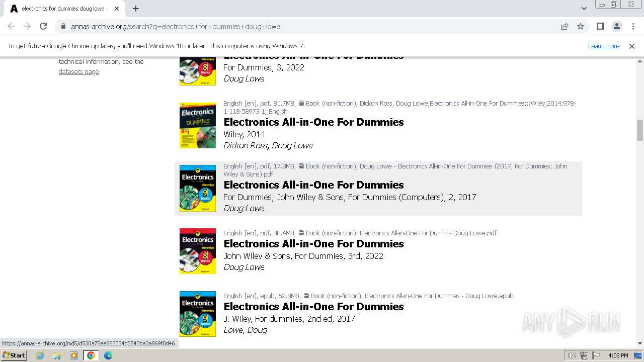Share this page icon in address bar
Image resolution: width=644 pixels, height=362 pixels.
tap(565, 27)
